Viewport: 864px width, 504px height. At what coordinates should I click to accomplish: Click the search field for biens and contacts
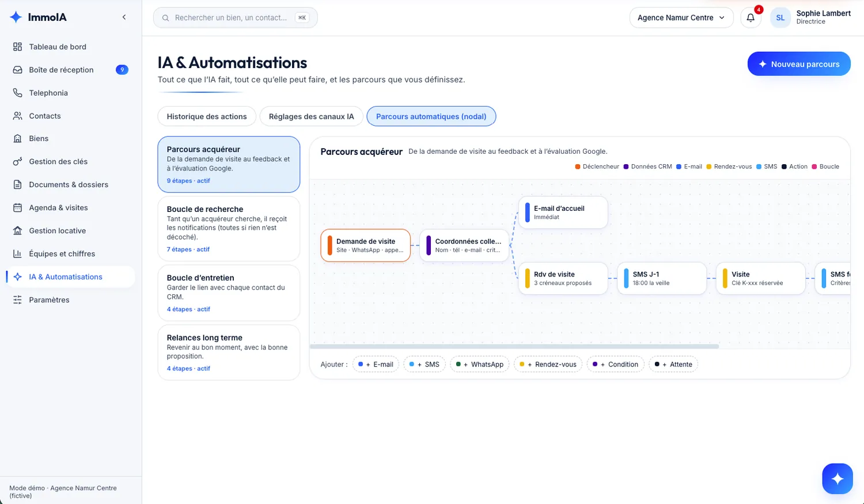click(x=236, y=18)
